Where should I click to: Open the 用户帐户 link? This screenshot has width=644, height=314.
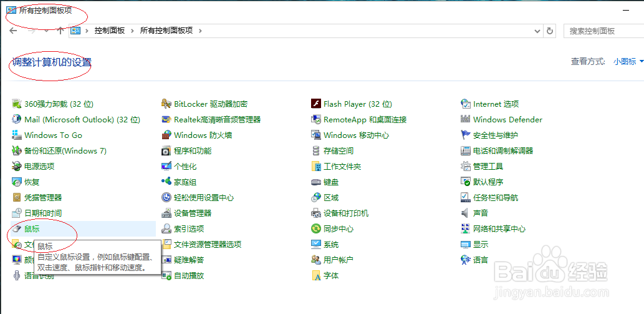339,260
